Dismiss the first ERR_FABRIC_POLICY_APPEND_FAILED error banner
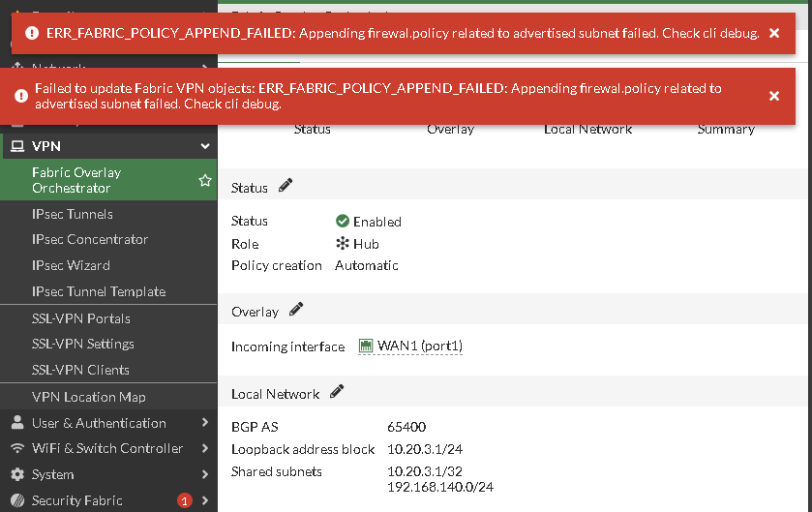The height and width of the screenshot is (512, 812). tap(773, 33)
